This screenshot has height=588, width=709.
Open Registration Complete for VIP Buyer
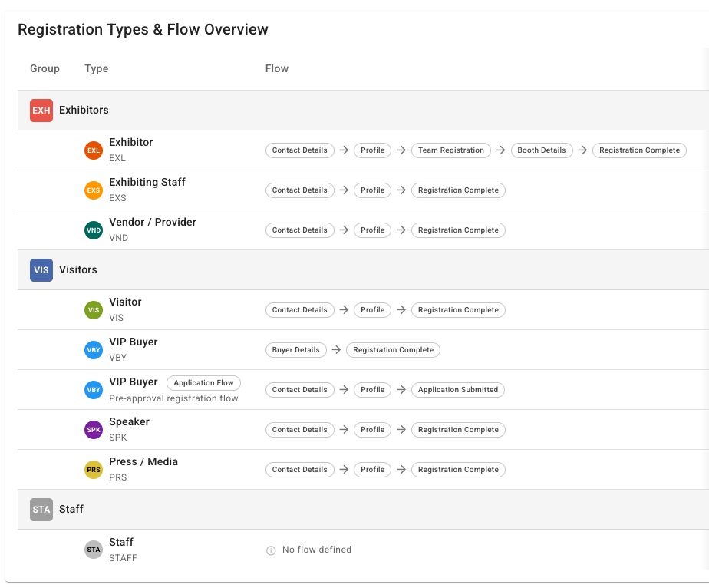click(x=393, y=349)
